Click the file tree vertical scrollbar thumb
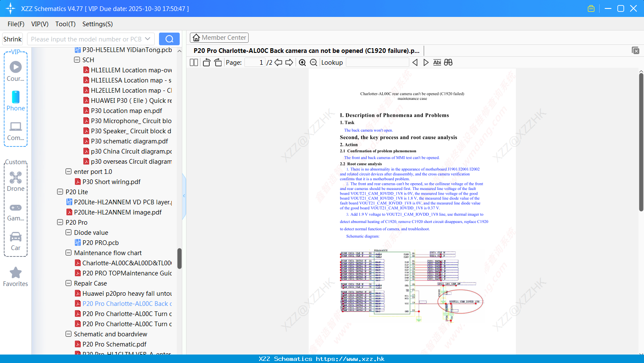 (x=179, y=258)
